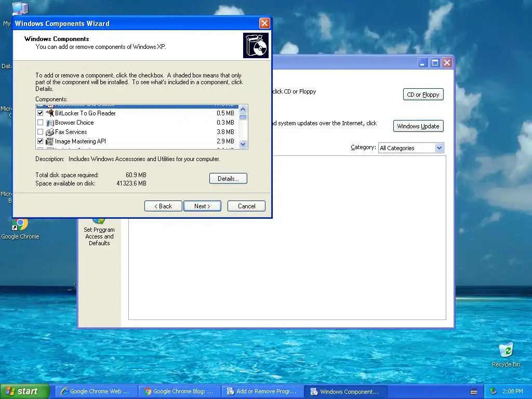The width and height of the screenshot is (532, 399).
Task: Minimize the Add or Remove Programs window
Action: coord(423,63)
